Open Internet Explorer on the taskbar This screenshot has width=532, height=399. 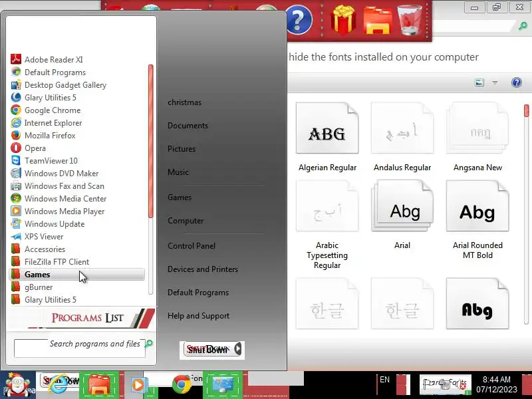[x=61, y=384]
